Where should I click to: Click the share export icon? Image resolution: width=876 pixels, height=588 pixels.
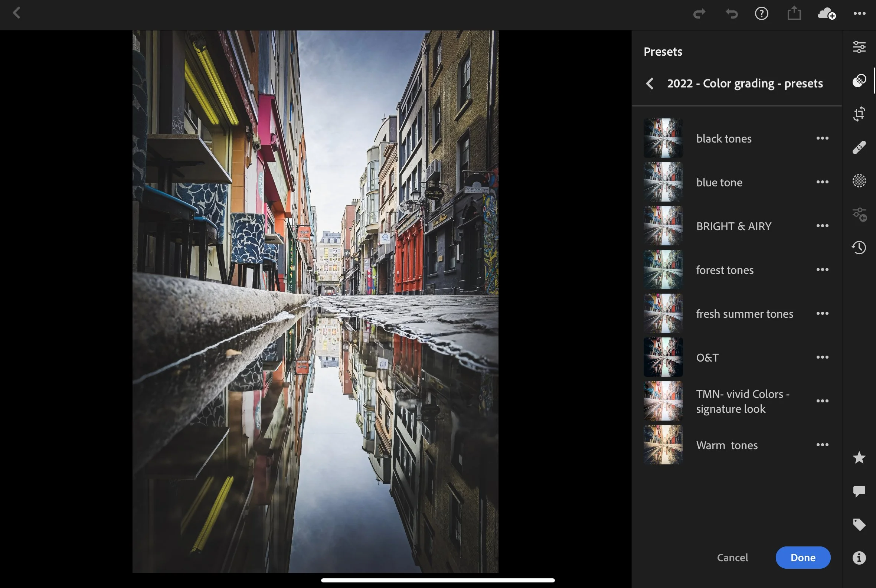point(794,14)
